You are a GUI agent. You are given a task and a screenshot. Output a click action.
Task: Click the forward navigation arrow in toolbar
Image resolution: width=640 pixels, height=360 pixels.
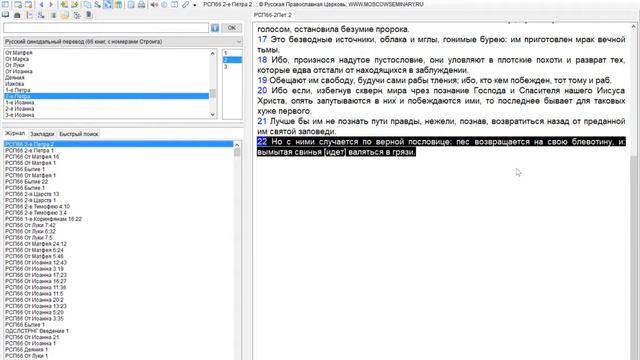tap(51, 4)
